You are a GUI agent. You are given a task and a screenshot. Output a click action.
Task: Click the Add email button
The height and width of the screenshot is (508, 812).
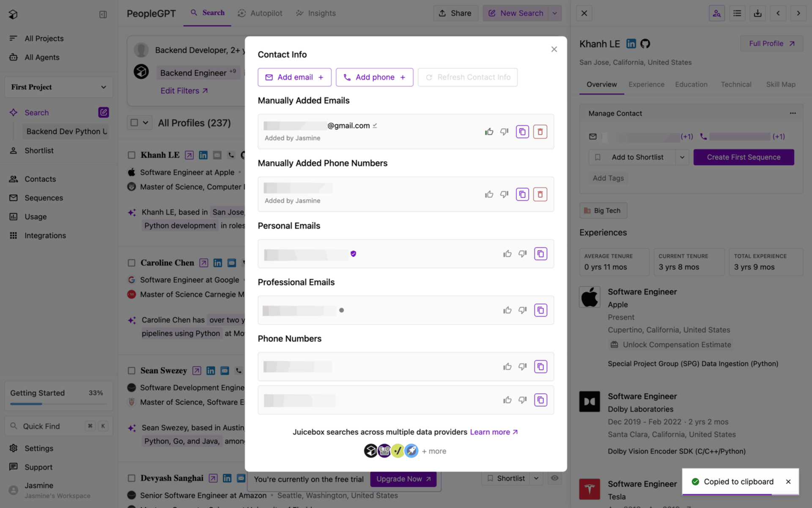[294, 77]
